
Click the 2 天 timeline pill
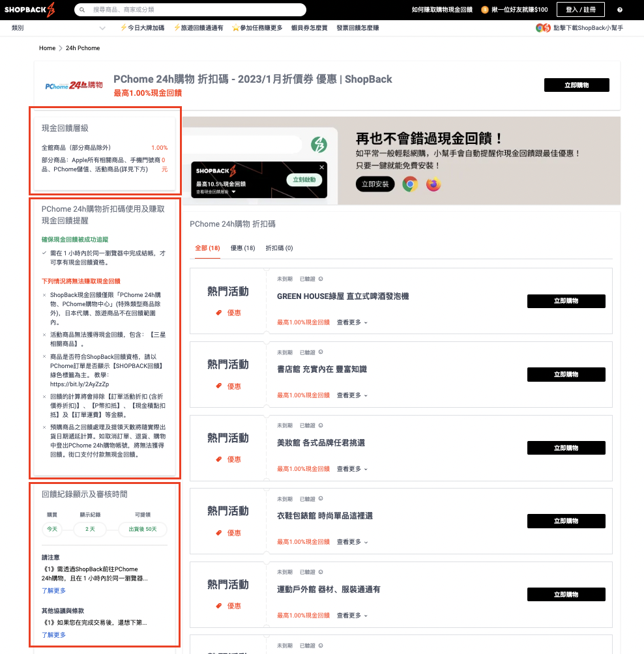pos(90,529)
